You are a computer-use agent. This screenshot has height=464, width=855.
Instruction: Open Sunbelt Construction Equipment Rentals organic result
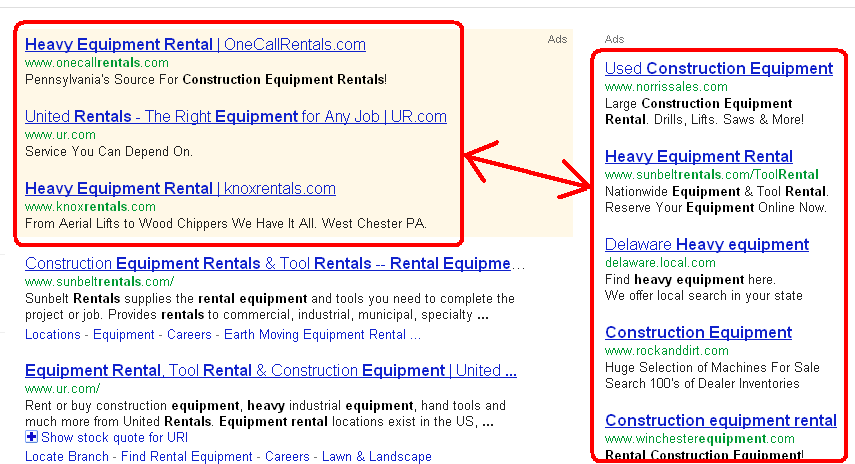click(268, 263)
